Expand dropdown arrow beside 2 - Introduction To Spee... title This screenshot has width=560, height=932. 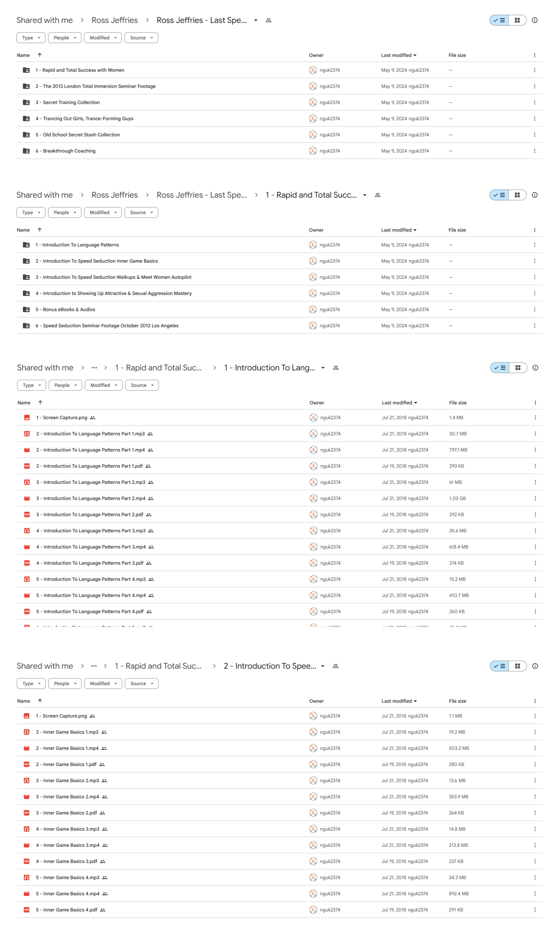[x=323, y=666]
